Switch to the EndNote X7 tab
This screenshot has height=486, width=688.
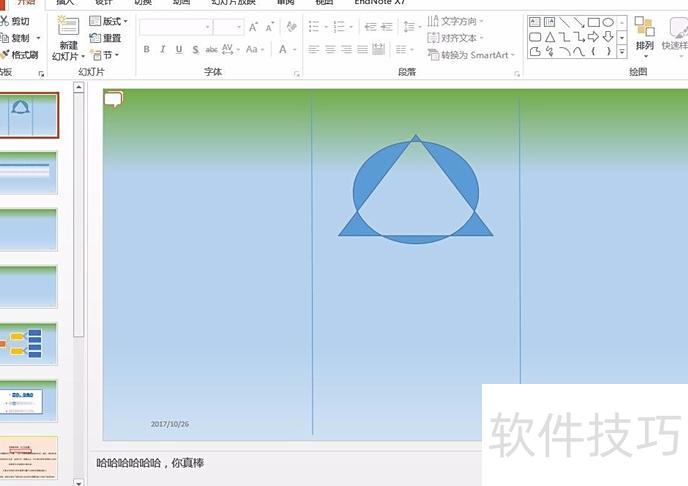pos(379,3)
